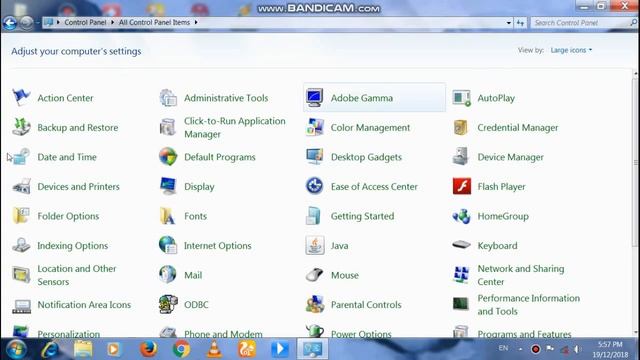Open Indexing Options link
The image size is (640, 360).
click(x=73, y=246)
